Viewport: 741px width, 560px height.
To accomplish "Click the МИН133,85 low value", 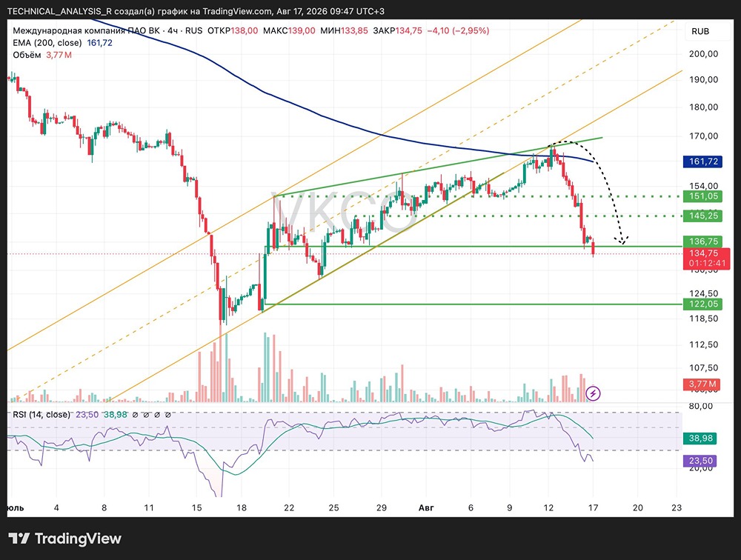I will (x=344, y=30).
